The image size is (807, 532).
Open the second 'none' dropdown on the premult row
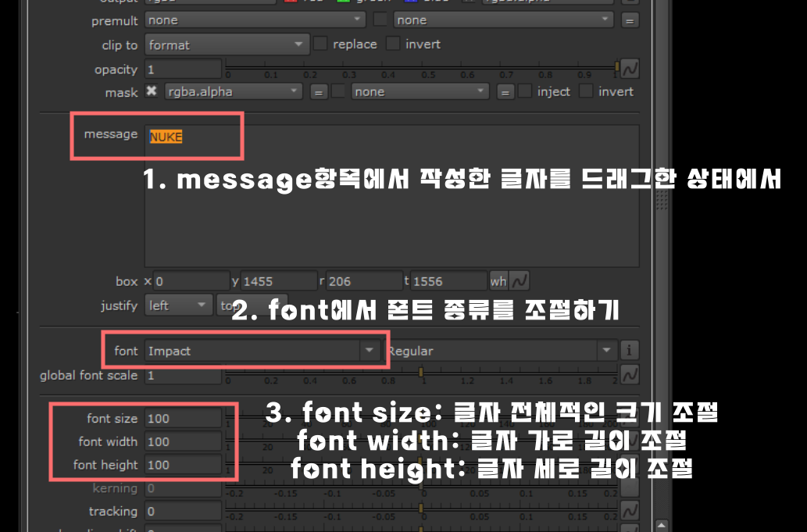[503, 20]
